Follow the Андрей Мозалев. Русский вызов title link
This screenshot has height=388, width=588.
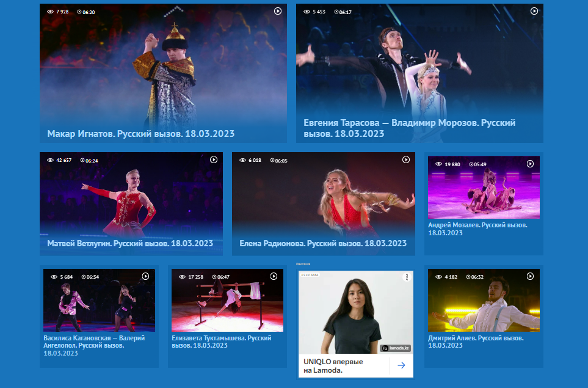[x=477, y=229]
